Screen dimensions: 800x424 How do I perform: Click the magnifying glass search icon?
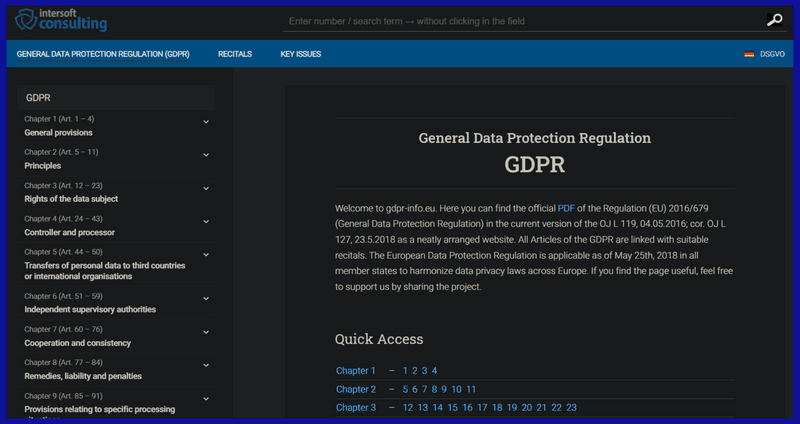click(774, 20)
